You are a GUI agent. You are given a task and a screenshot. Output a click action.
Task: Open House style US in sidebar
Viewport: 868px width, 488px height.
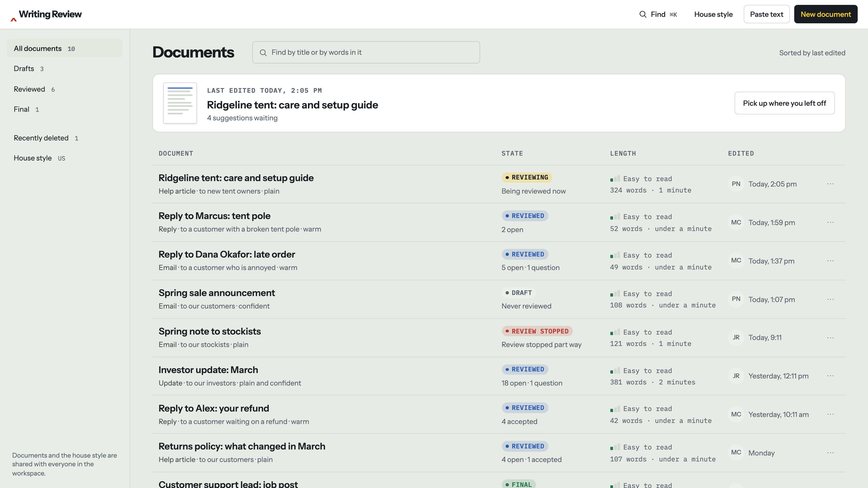pos(65,158)
